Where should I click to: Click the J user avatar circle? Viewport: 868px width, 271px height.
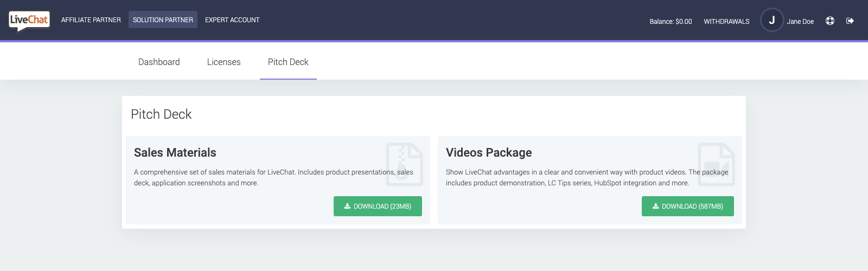772,20
